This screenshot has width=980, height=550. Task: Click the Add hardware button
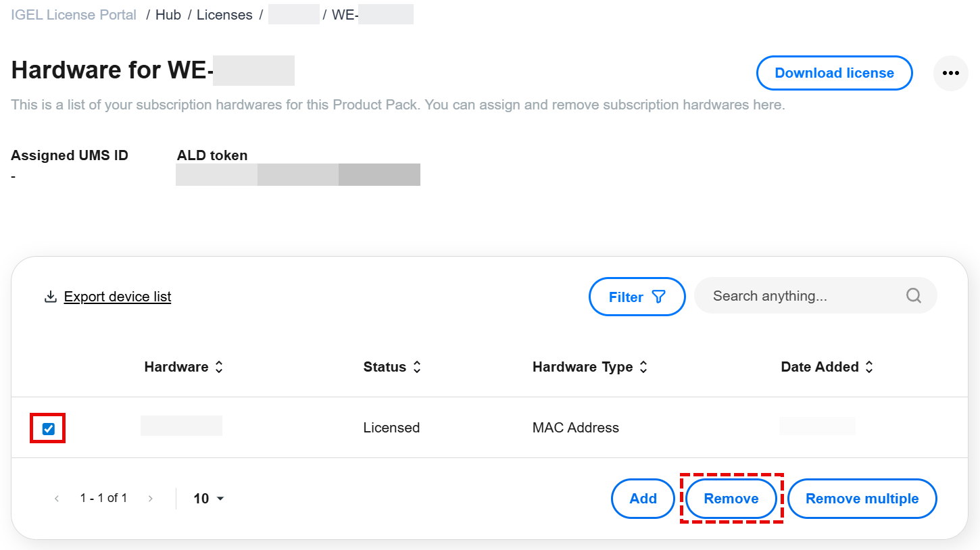[643, 499]
